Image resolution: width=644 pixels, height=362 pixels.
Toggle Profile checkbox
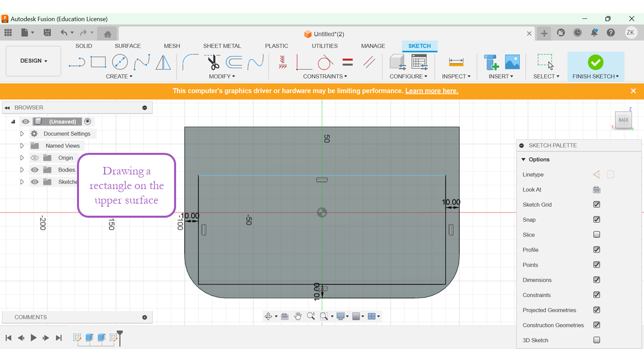coord(597,250)
